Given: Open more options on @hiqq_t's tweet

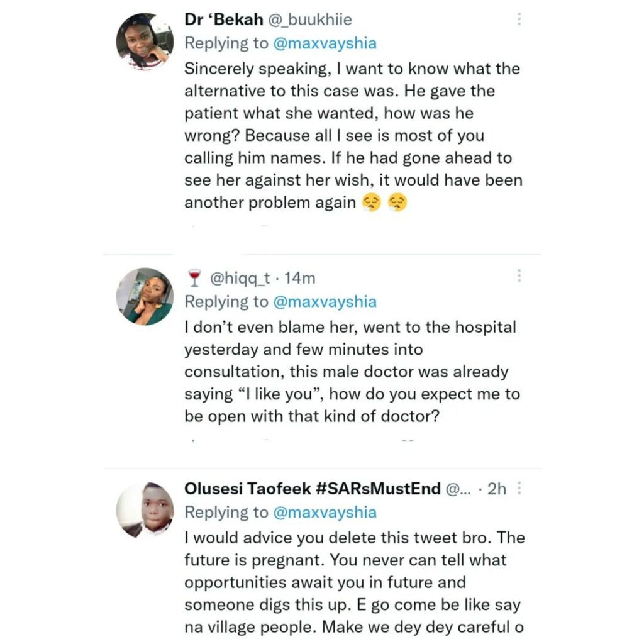Looking at the screenshot, I should click(x=519, y=276).
